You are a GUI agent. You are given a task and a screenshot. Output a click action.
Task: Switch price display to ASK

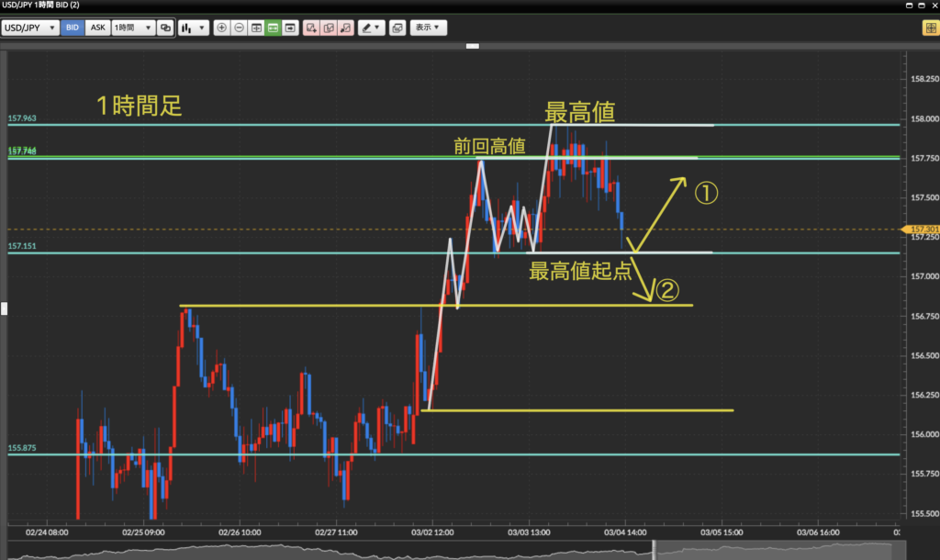tap(96, 28)
